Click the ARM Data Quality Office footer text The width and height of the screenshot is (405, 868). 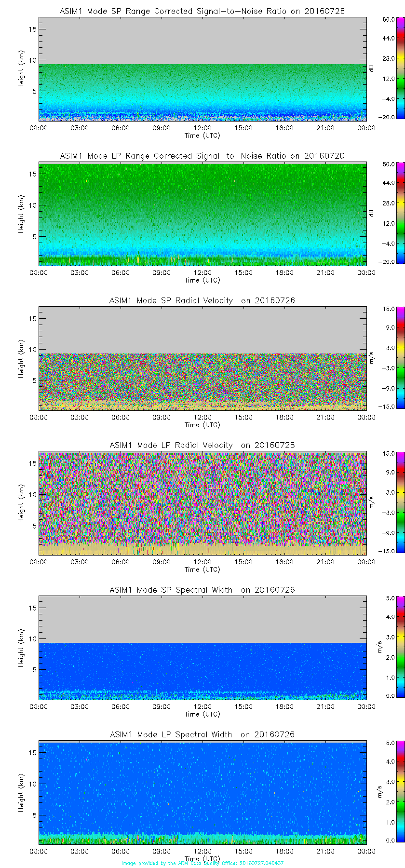pyautogui.click(x=202, y=863)
